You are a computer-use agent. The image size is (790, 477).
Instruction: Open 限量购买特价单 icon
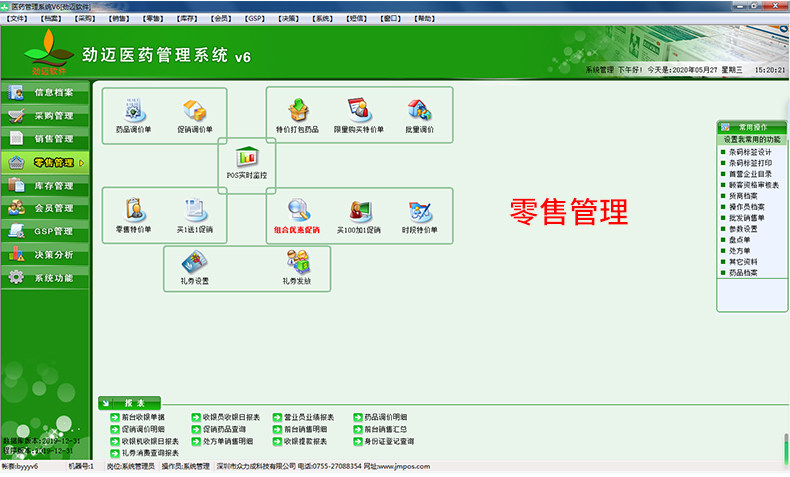(x=359, y=110)
